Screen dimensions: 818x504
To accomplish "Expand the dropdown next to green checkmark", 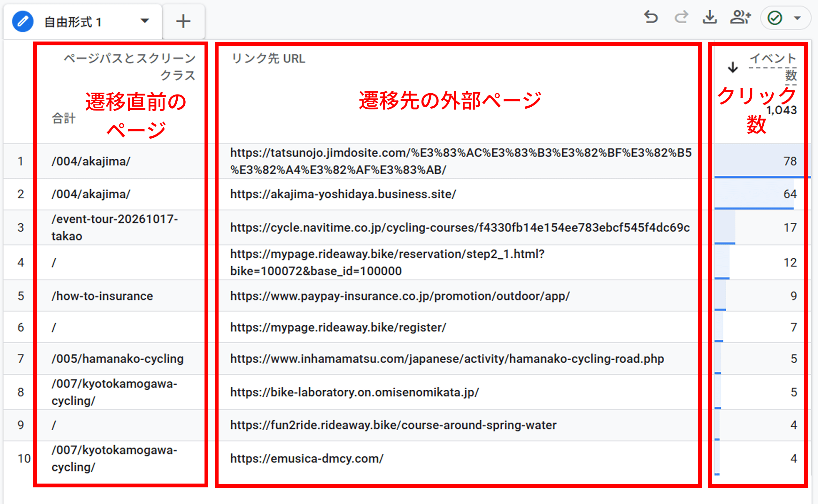I will 797,18.
